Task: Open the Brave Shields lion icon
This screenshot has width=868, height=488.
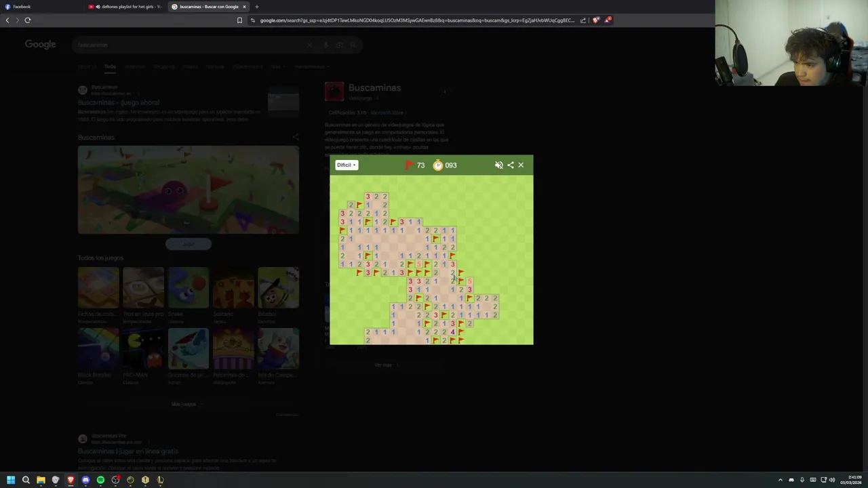Action: pyautogui.click(x=596, y=20)
